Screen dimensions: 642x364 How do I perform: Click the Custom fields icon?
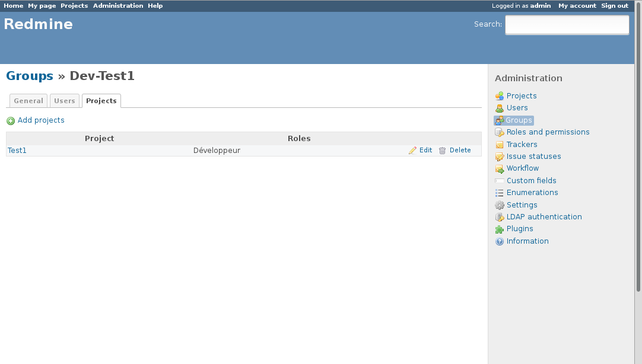(499, 181)
